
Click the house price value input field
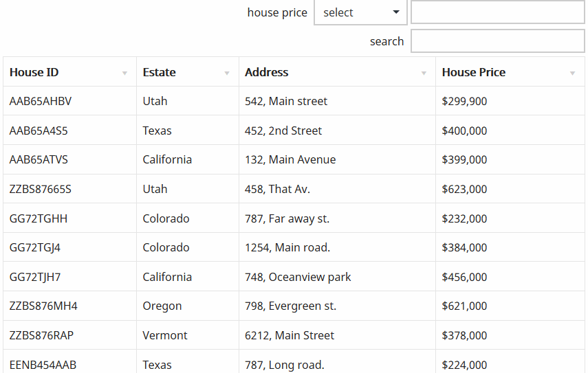pyautogui.click(x=498, y=12)
